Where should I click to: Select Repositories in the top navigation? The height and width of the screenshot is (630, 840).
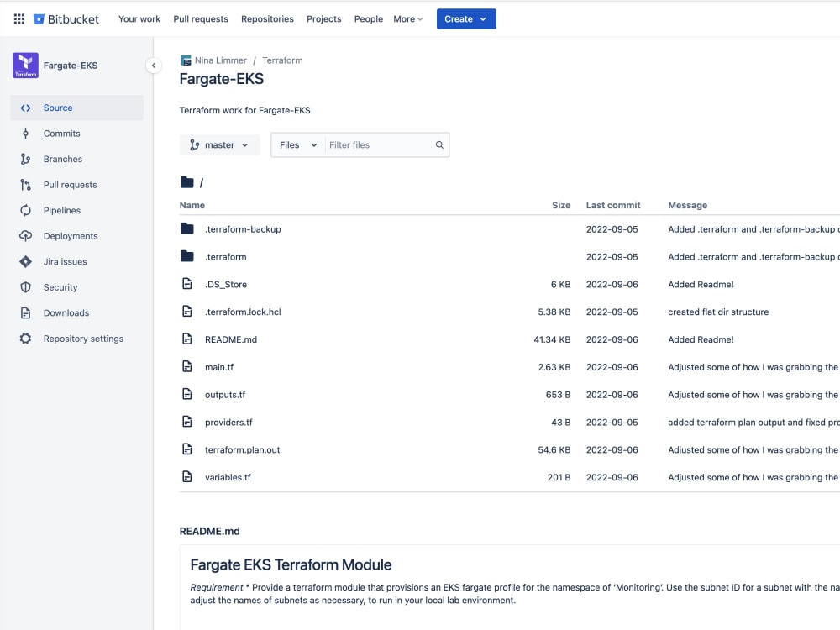coord(267,18)
